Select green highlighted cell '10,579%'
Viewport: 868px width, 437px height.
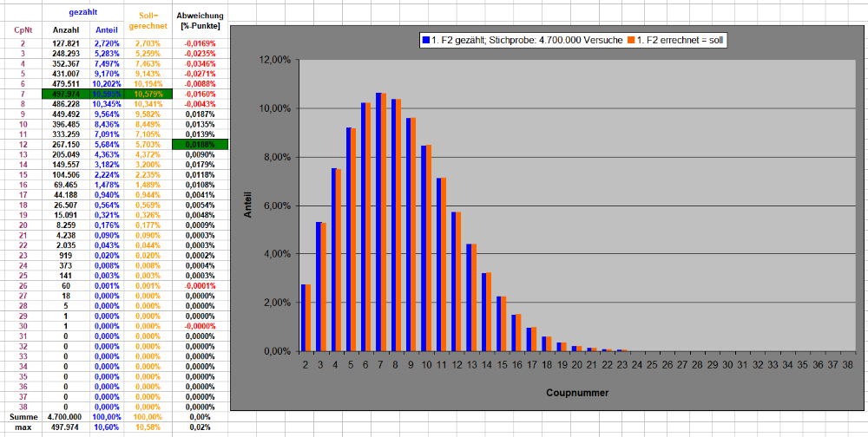149,94
